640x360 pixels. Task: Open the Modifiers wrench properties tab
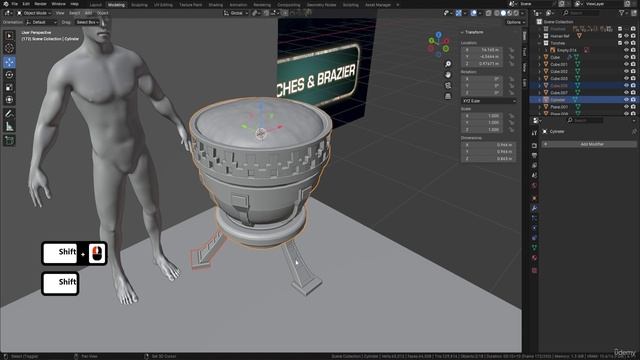tap(534, 208)
